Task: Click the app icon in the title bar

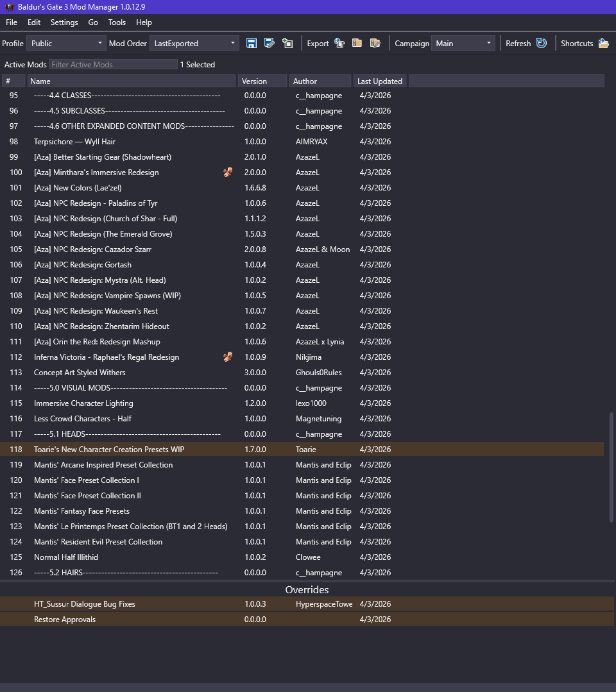Action: (x=9, y=7)
